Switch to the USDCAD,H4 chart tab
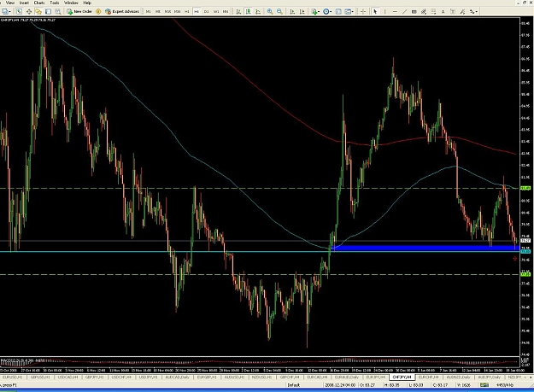 click(x=67, y=377)
